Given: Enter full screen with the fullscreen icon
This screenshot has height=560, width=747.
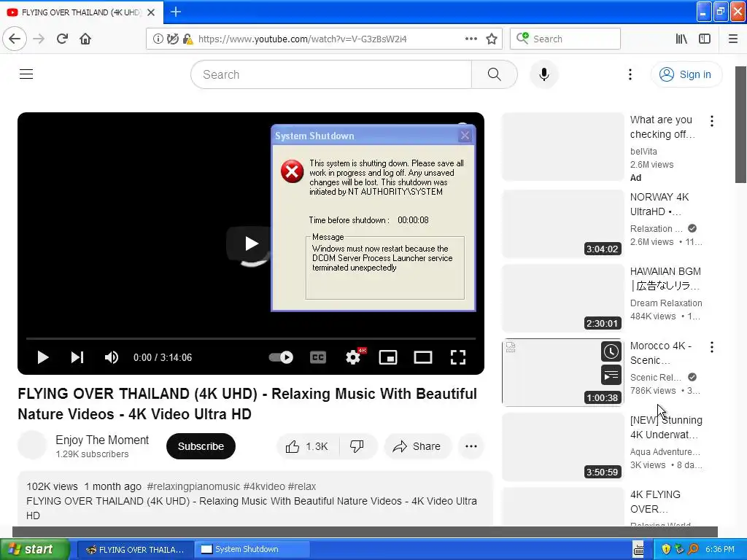Looking at the screenshot, I should [x=458, y=357].
